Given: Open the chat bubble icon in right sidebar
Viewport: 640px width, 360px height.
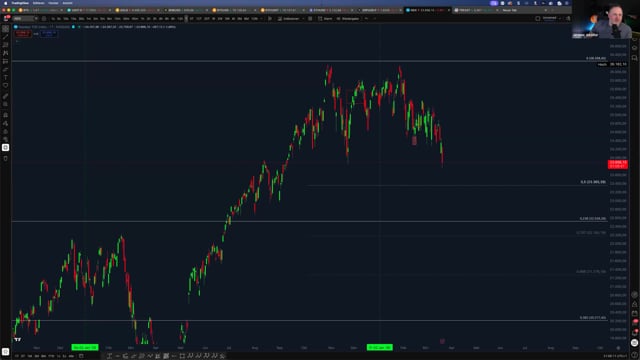Looking at the screenshot, I should pyautogui.click(x=635, y=58).
